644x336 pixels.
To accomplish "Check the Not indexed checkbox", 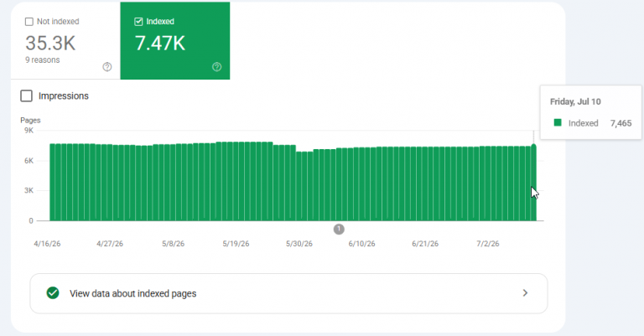I will [29, 22].
